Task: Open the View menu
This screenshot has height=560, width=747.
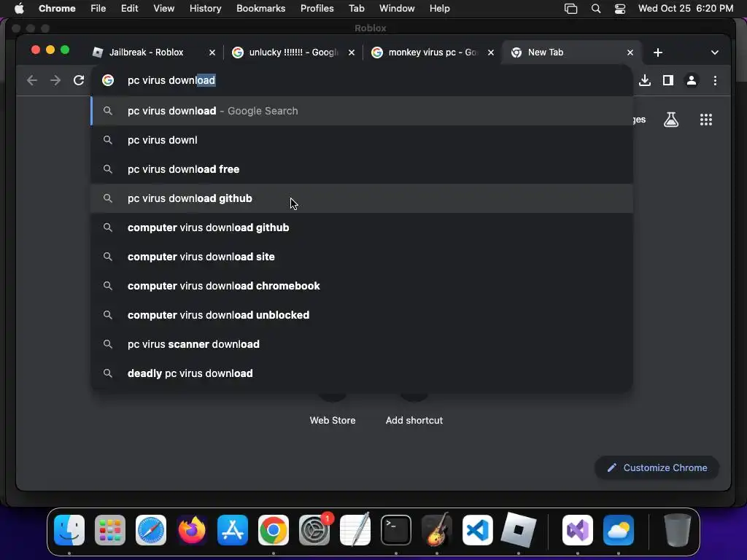Action: coord(164,9)
